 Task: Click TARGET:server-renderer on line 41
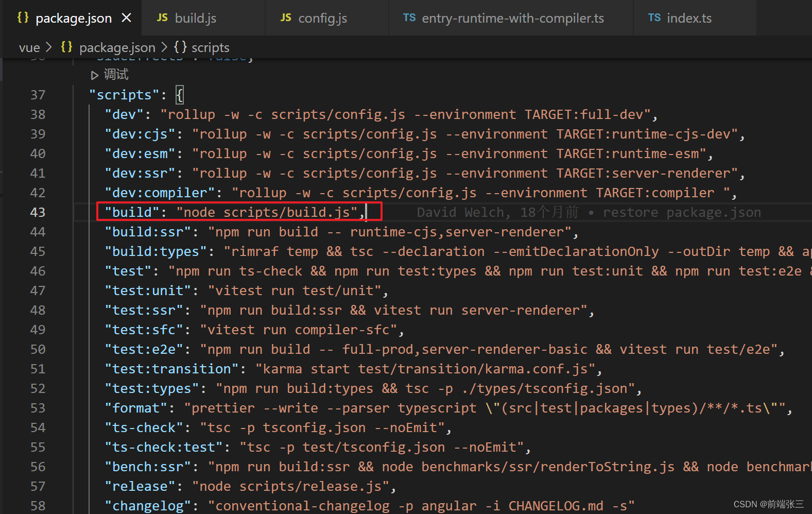click(x=643, y=173)
